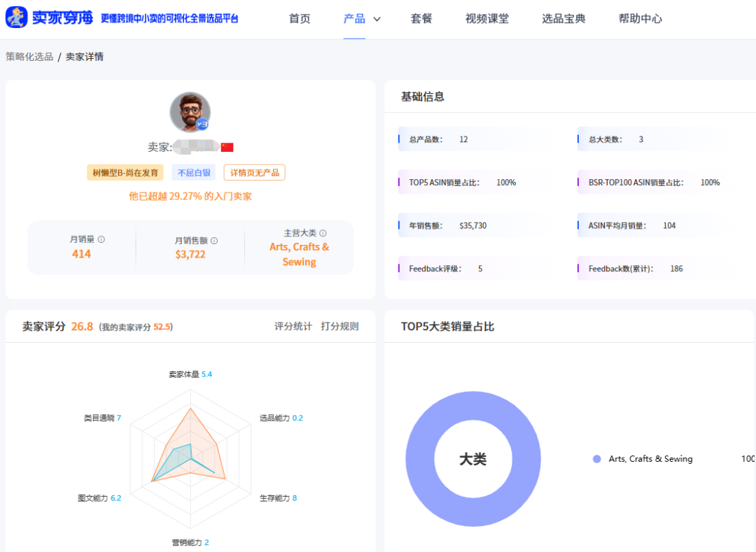The width and height of the screenshot is (756, 552).
Task: Select 首页 in the navigation bar
Action: point(299,19)
